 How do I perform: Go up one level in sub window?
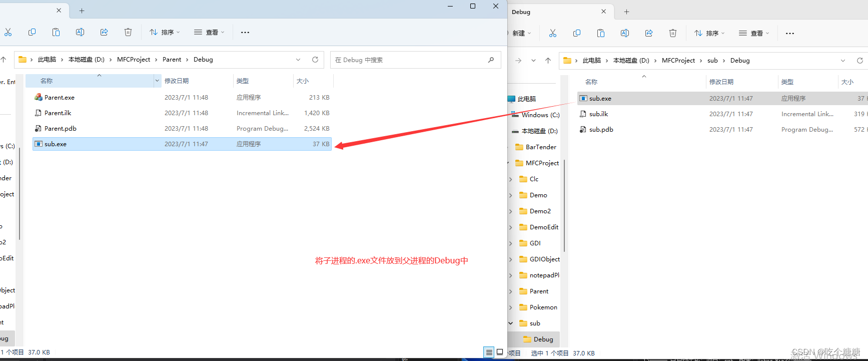[548, 61]
